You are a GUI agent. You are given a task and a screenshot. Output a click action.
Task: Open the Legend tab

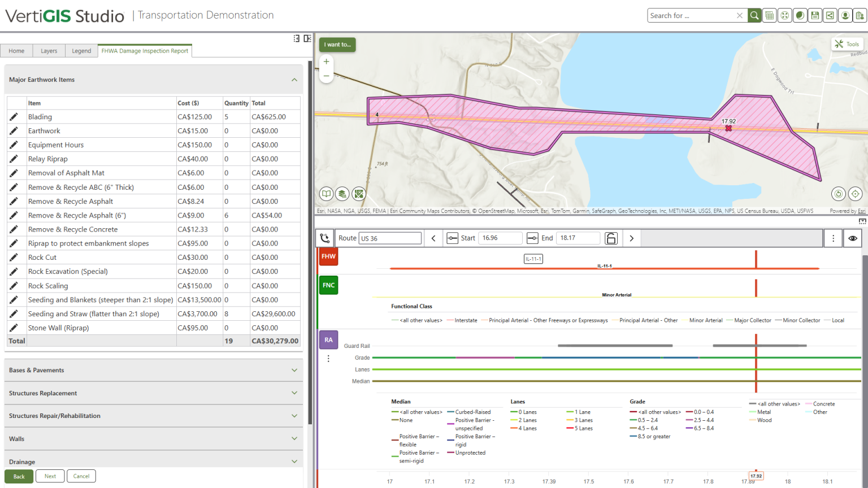pyautogui.click(x=81, y=51)
